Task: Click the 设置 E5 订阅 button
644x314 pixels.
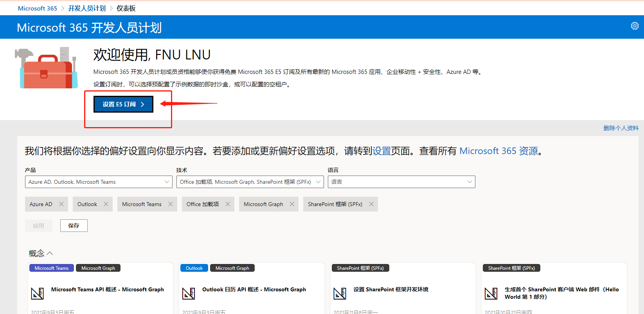Action: pyautogui.click(x=123, y=104)
